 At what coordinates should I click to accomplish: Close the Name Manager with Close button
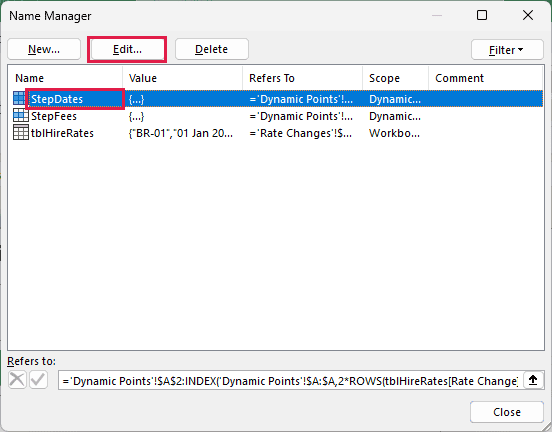pos(507,412)
